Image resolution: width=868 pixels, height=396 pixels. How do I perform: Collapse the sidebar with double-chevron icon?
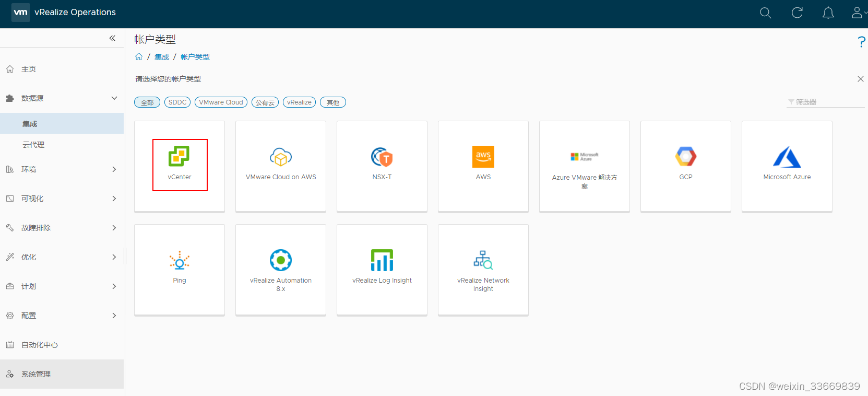[x=112, y=38]
